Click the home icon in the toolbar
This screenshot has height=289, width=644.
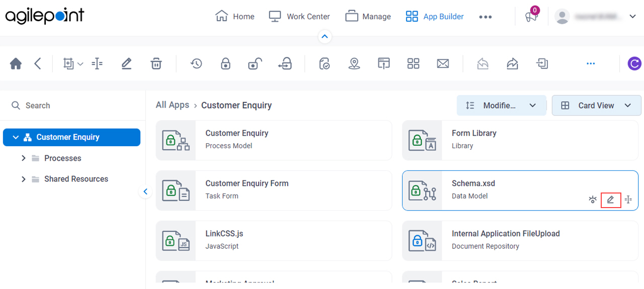click(16, 64)
